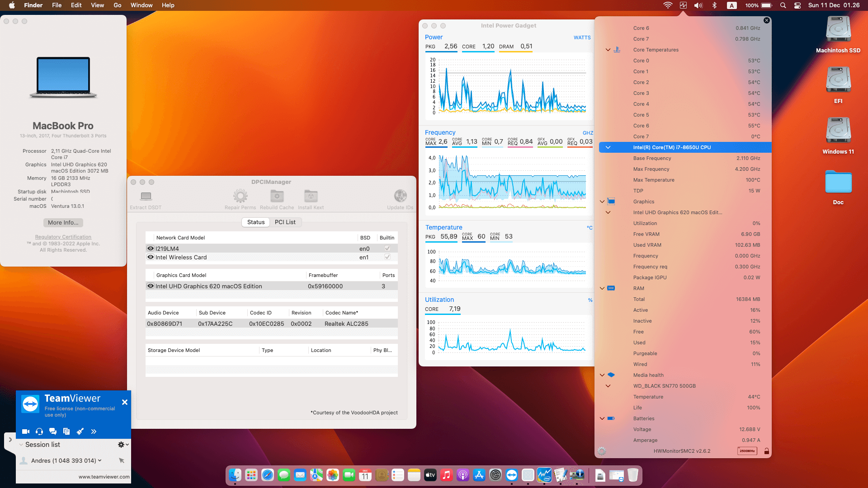
Task: Click TeamViewer whiteboard brush icon
Action: (80, 432)
